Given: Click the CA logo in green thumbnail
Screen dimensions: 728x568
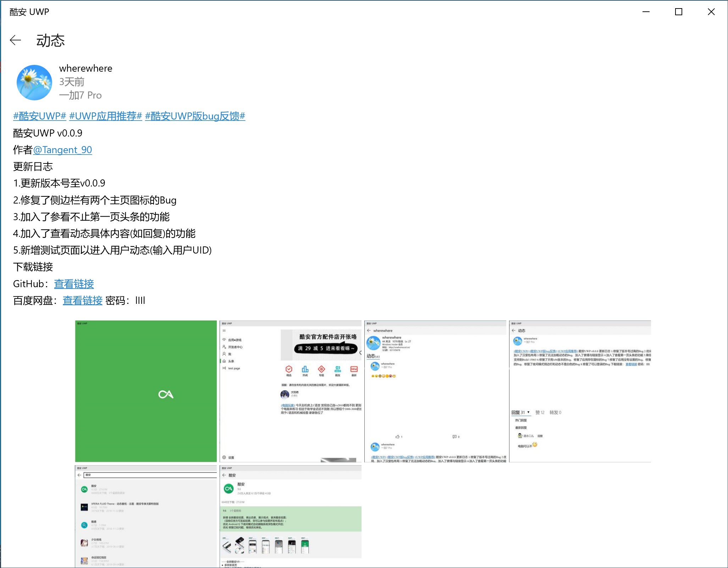Looking at the screenshot, I should [x=166, y=394].
